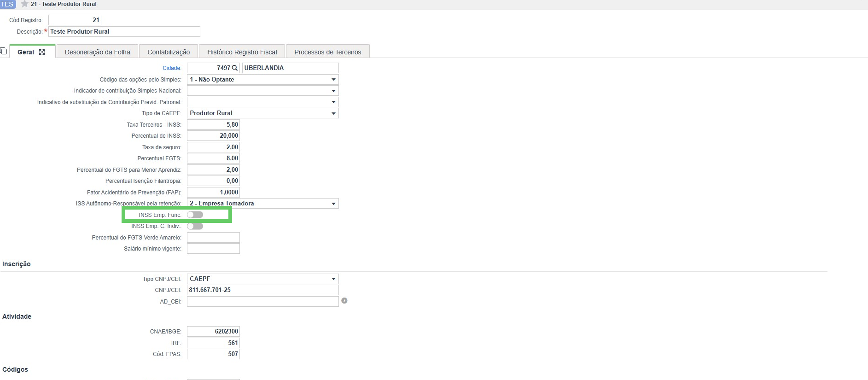Click the Salário mínimo vigente field
This screenshot has width=868, height=380.
point(213,249)
